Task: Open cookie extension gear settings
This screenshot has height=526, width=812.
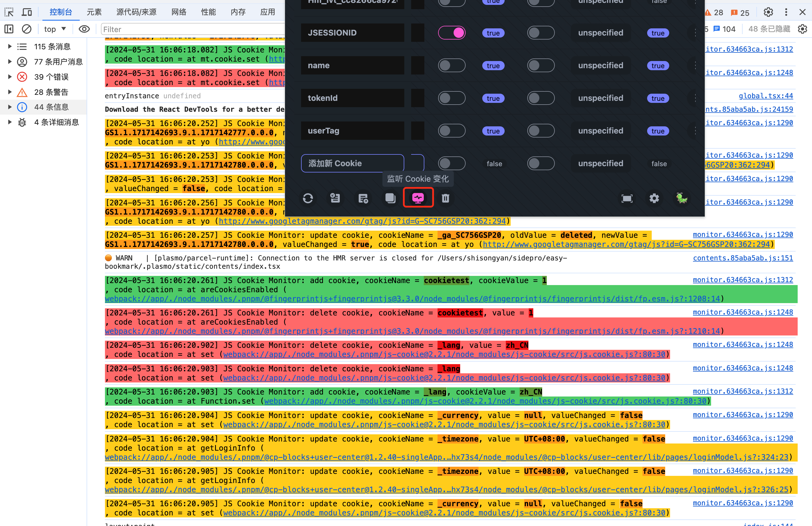Action: tap(654, 198)
